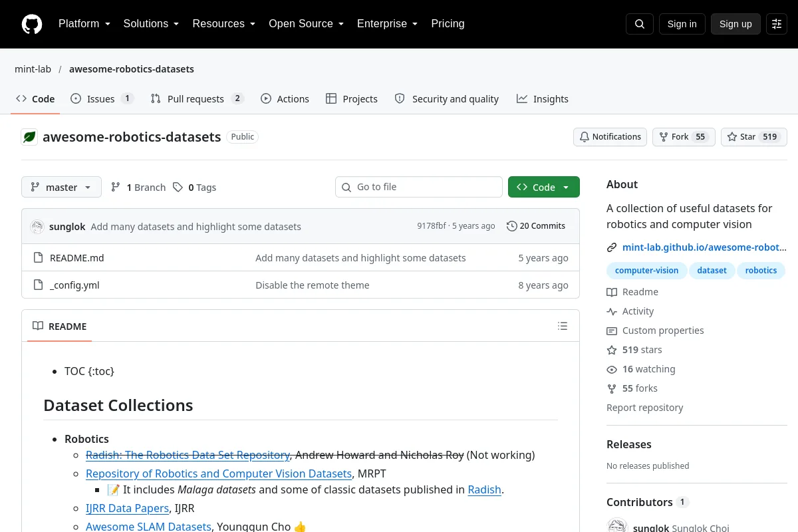The height and width of the screenshot is (532, 798).
Task: Open the Pricing link
Action: point(448,24)
